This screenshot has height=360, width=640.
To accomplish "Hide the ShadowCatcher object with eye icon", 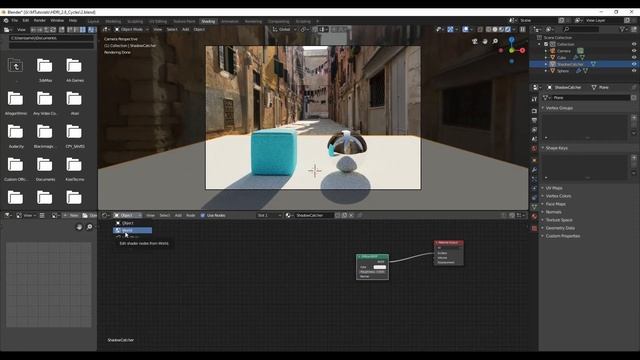I will [634, 64].
